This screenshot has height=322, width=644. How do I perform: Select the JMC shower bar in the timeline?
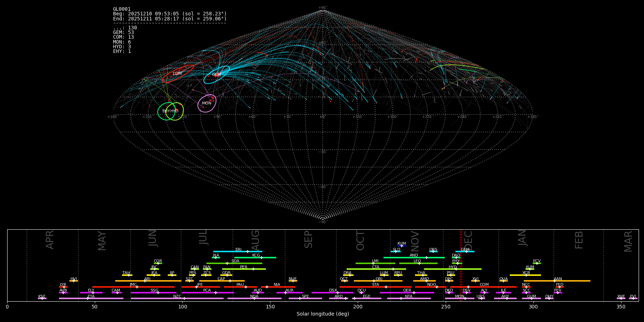pos(133,287)
